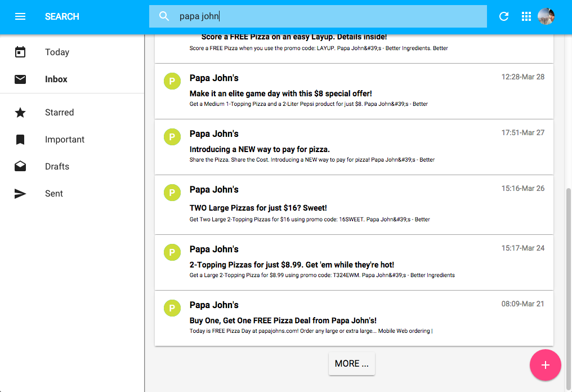Open '2-Topping Pizzas for just $8.99' email
This screenshot has width=572, height=392.
(354, 263)
